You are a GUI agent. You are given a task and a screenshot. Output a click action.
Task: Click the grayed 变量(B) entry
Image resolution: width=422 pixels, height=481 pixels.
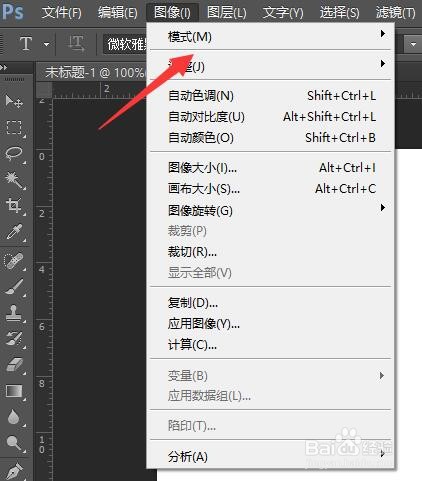pyautogui.click(x=270, y=376)
